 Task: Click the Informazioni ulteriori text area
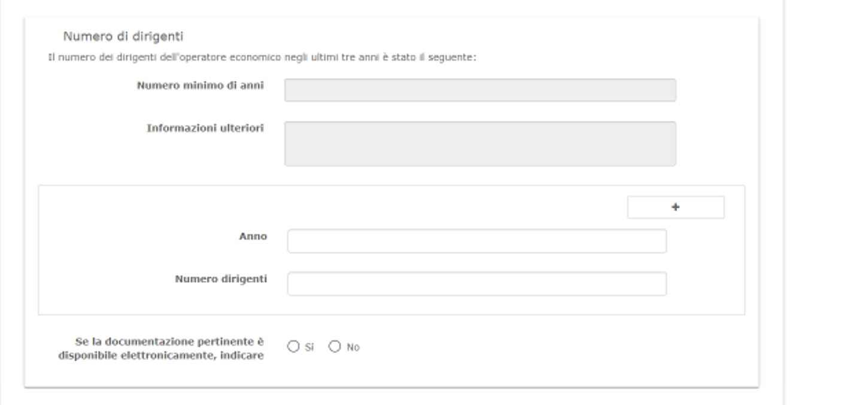coord(479,144)
